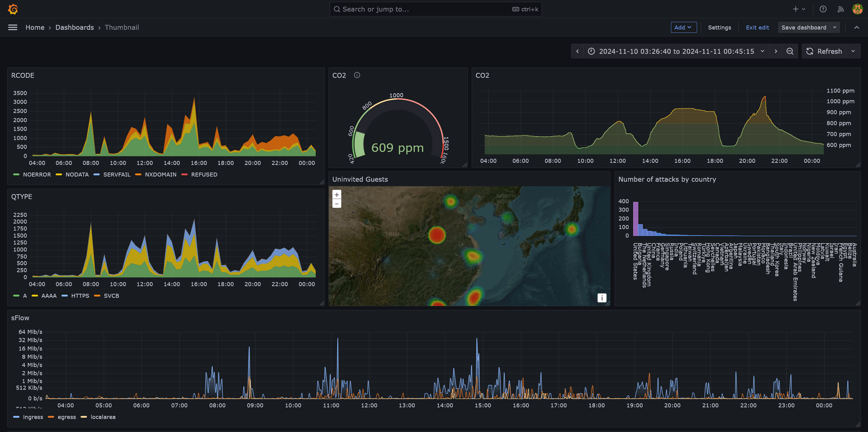Toggle egress series in sFlow legend
This screenshot has height=432, width=868.
[66, 417]
